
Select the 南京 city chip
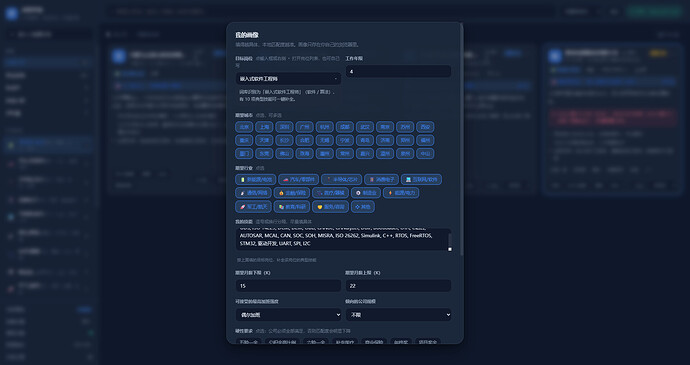[385, 127]
